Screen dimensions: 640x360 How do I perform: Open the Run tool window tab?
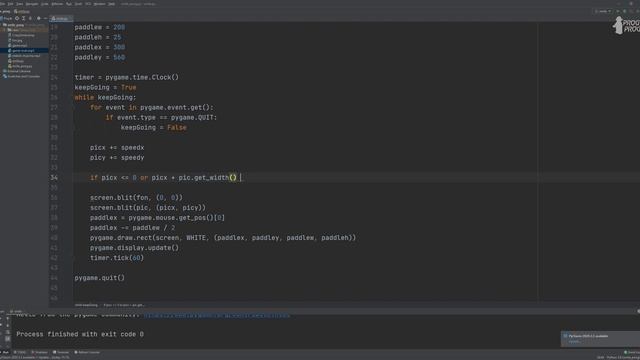[x=5, y=352]
